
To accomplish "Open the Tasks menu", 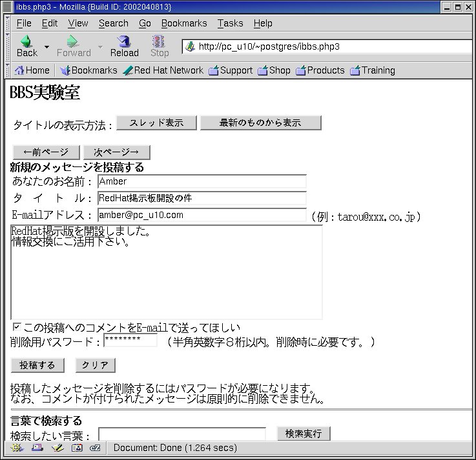I will coord(231,23).
